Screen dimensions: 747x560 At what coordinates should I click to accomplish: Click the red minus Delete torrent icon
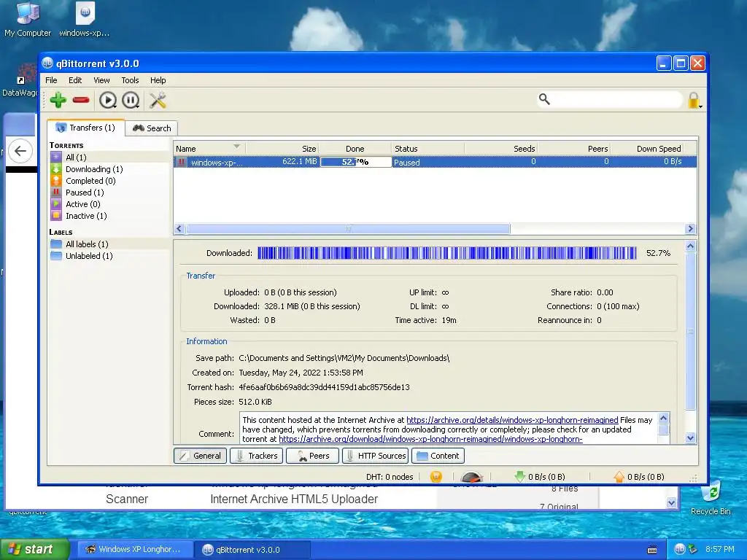(x=81, y=100)
